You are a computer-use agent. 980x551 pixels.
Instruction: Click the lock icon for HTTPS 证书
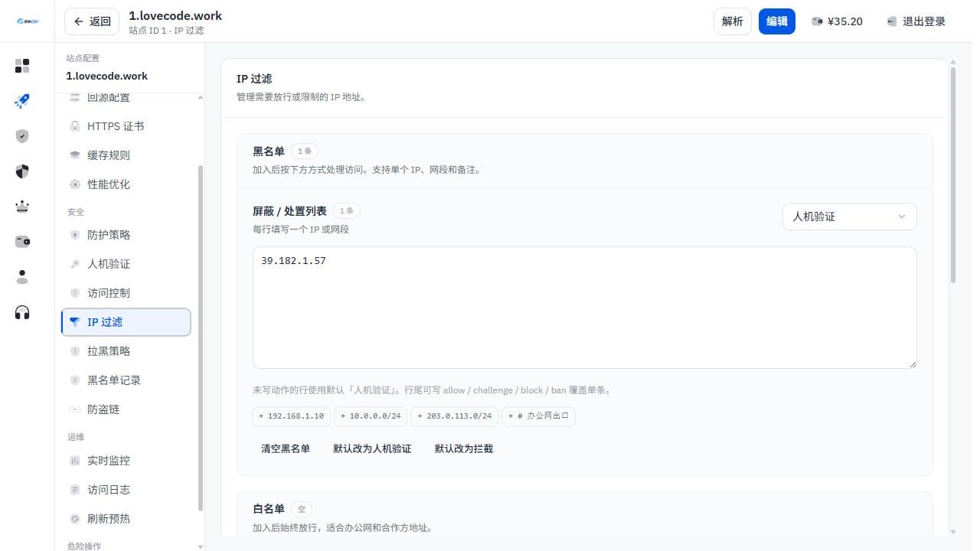75,126
